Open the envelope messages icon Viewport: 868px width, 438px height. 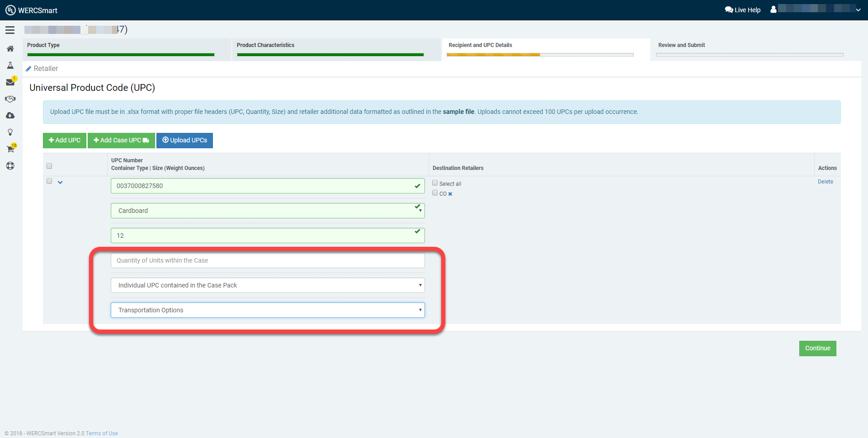[10, 82]
